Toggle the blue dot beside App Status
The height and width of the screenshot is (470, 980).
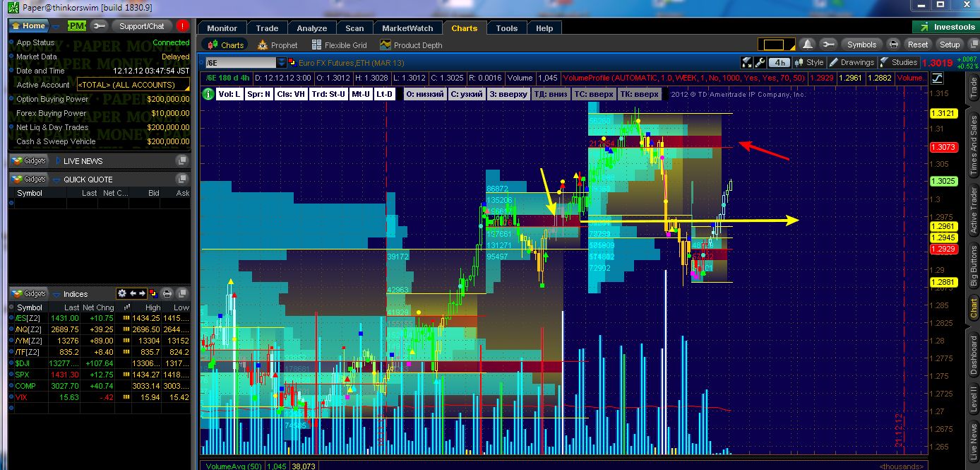(11, 43)
